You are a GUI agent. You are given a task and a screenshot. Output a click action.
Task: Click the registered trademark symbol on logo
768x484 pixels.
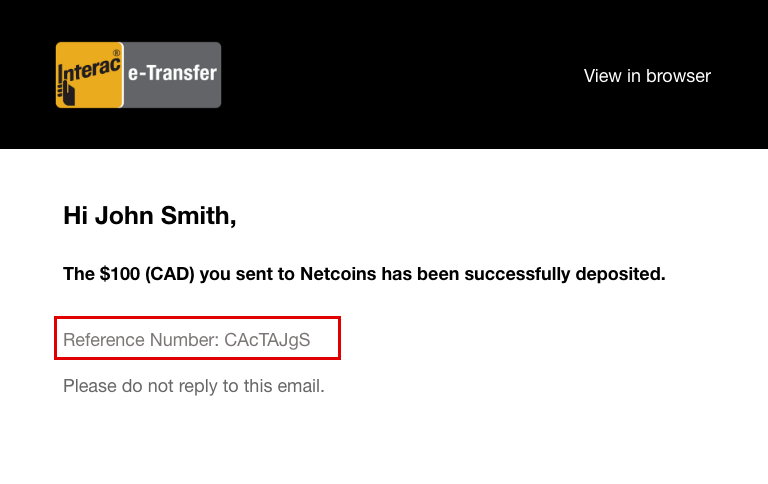tap(116, 52)
